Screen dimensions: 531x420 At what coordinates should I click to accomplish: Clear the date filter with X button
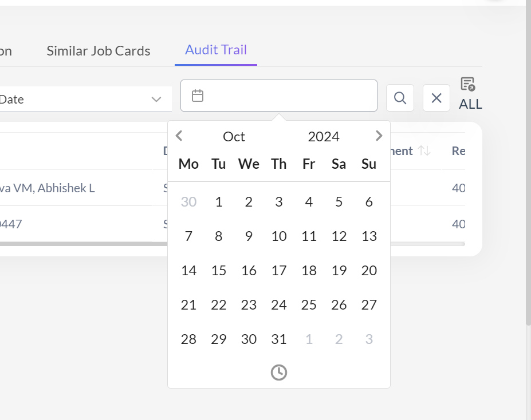tap(436, 98)
